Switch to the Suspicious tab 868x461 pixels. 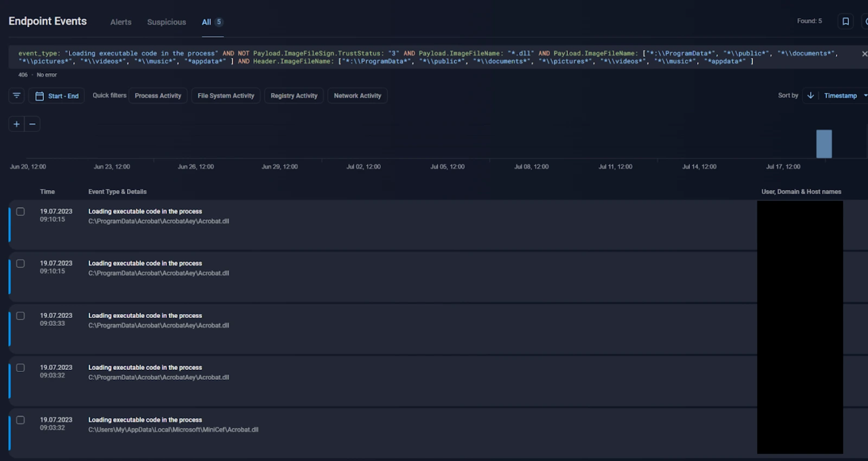click(167, 22)
